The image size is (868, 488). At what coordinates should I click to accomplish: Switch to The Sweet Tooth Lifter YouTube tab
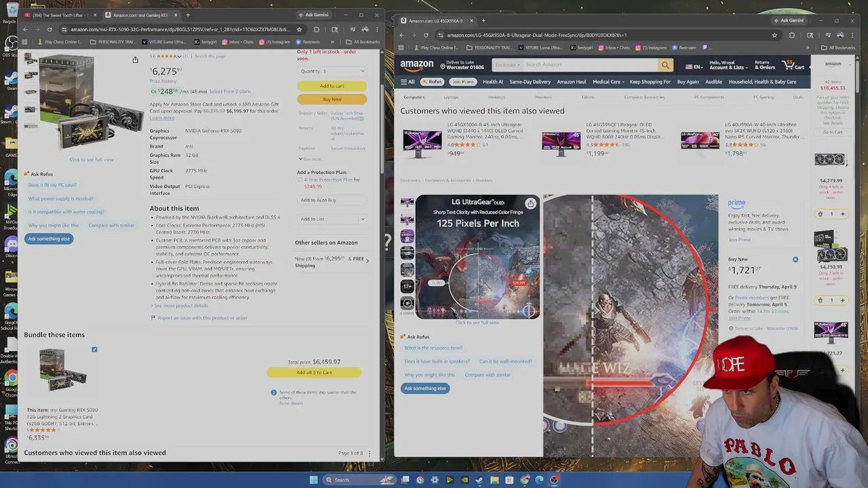pos(61,15)
